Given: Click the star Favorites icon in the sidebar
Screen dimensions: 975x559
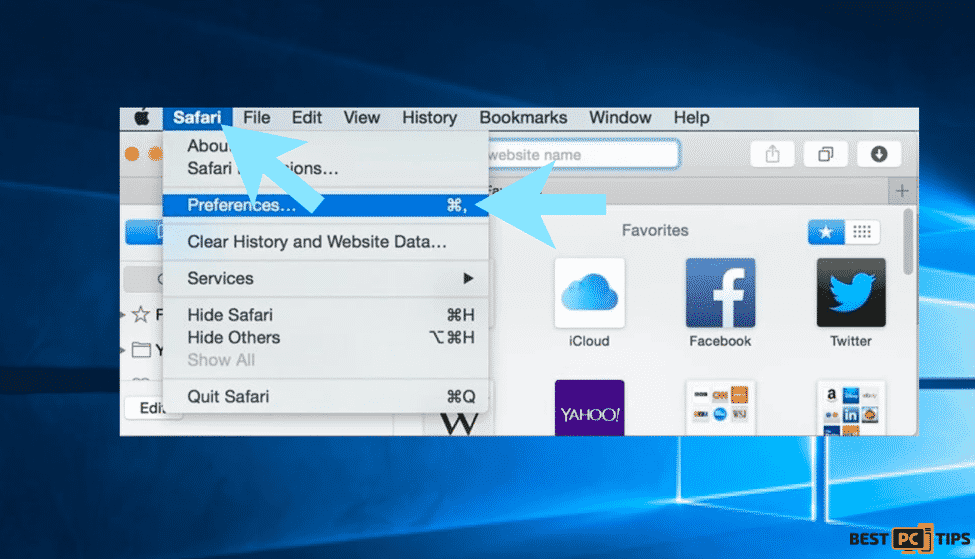Looking at the screenshot, I should point(141,315).
